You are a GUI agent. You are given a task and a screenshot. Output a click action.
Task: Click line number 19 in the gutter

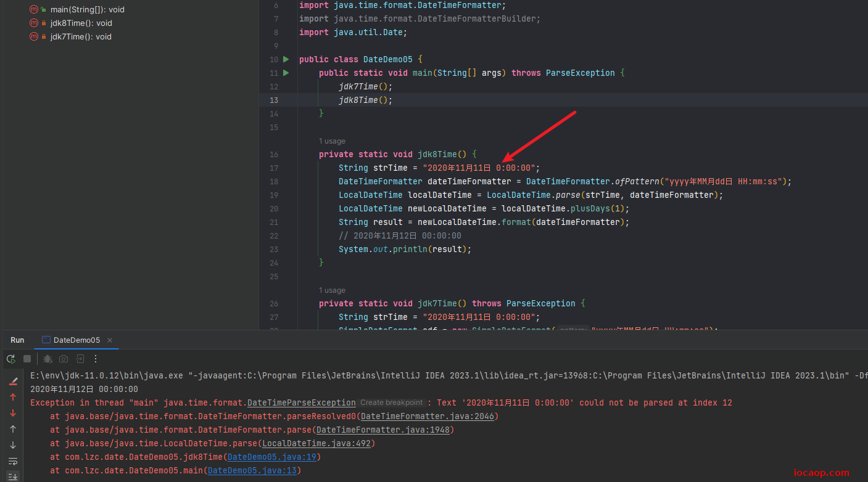(274, 195)
